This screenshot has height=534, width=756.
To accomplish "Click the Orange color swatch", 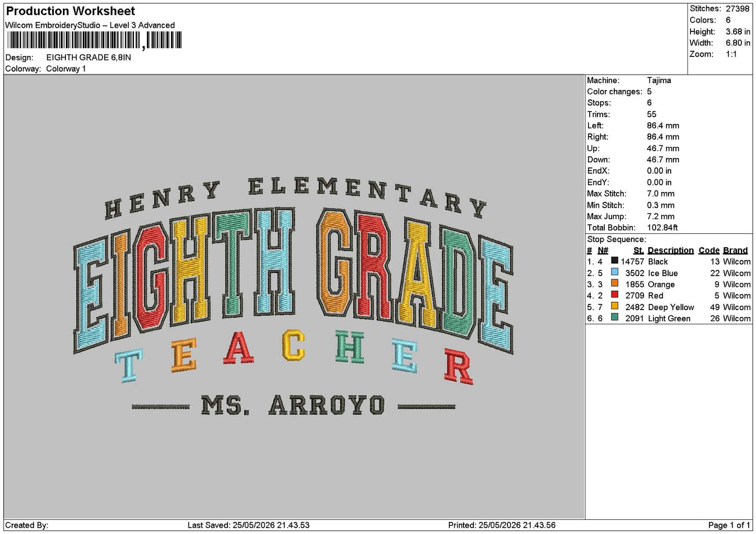I will pos(615,284).
